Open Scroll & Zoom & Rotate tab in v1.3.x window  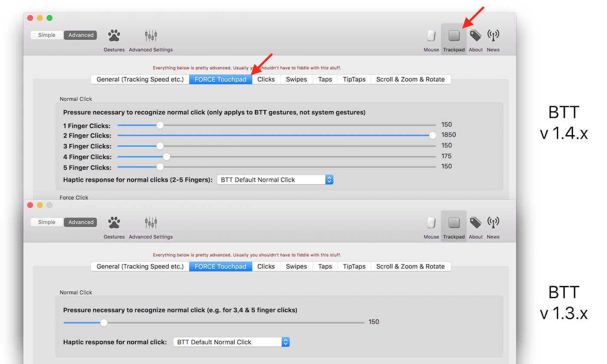tap(411, 266)
